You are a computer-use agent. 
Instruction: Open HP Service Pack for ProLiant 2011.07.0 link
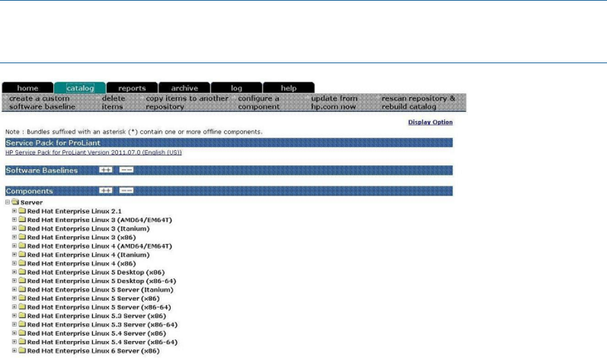94,153
